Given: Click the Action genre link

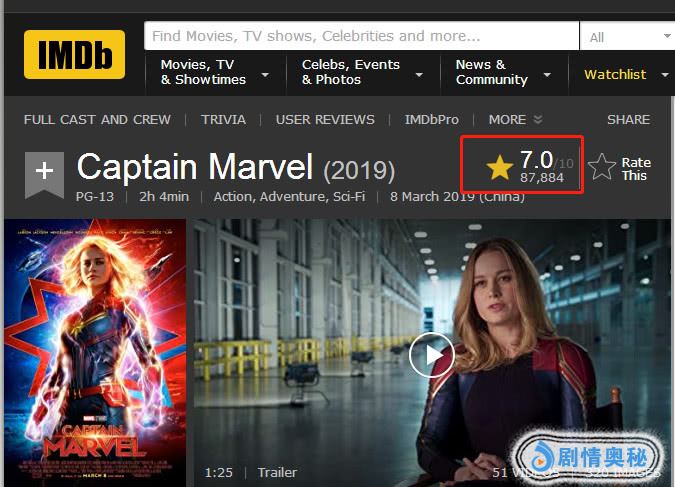Looking at the screenshot, I should pos(234,197).
